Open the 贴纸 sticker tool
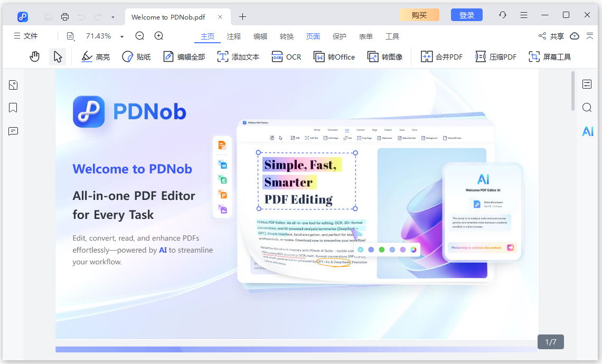 point(136,57)
